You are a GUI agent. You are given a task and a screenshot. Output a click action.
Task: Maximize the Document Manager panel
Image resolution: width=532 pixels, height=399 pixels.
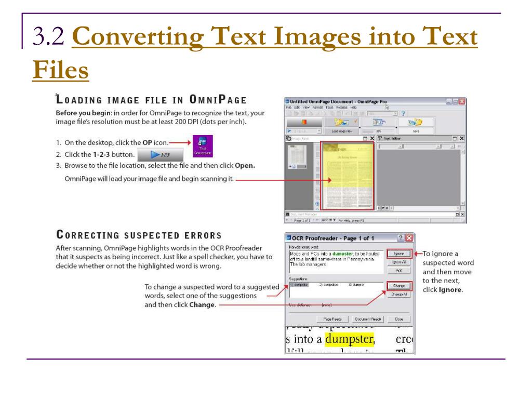pos(457,215)
